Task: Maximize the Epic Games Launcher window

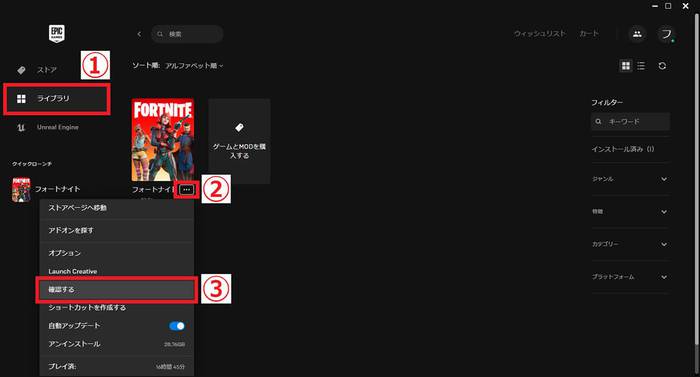Action: coord(668,6)
